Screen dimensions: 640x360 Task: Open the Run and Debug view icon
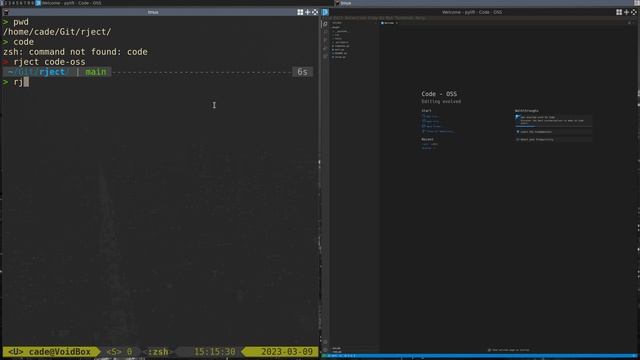(325, 48)
